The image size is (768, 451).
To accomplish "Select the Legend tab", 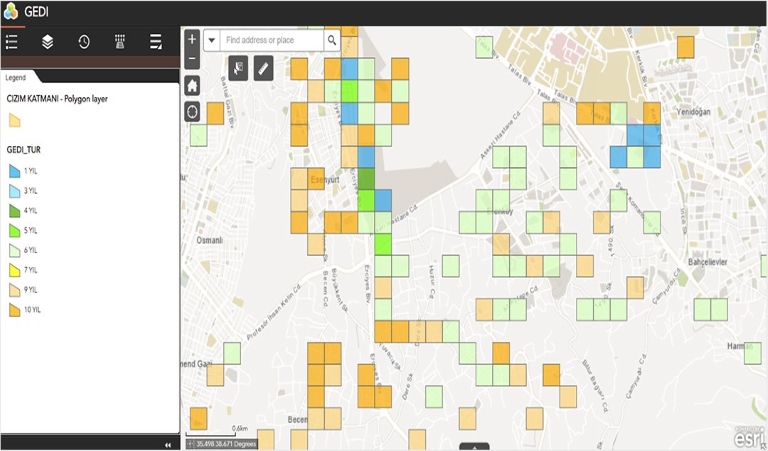I will coord(16,77).
